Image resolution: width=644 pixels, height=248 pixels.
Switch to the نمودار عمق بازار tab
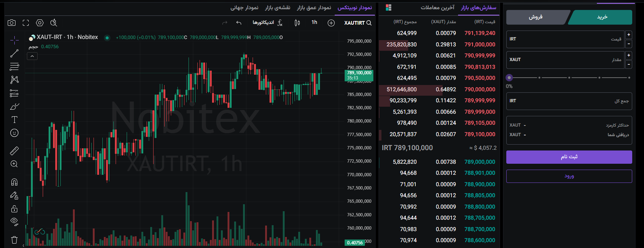tap(314, 8)
